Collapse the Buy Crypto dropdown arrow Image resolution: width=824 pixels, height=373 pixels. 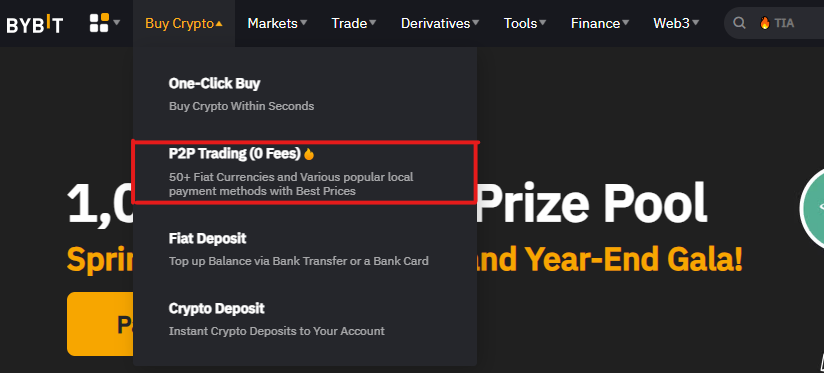click(x=219, y=24)
